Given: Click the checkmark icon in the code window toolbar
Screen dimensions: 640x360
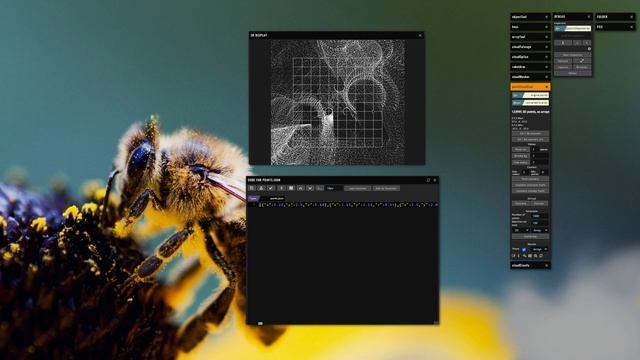Looking at the screenshot, I should tap(271, 188).
